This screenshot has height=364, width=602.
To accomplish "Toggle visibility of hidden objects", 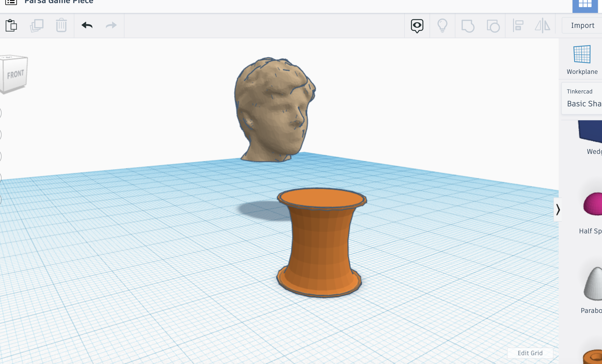I will click(442, 25).
